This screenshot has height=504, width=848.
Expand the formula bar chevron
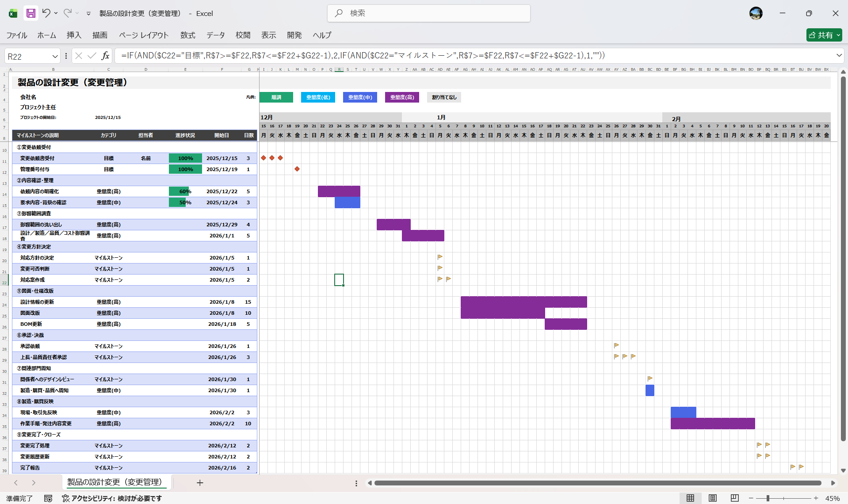click(x=839, y=56)
